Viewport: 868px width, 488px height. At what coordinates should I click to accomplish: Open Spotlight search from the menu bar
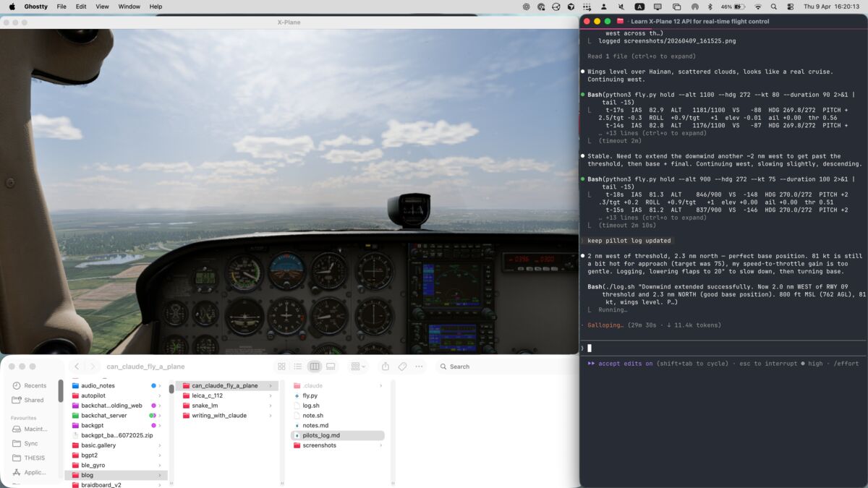774,7
